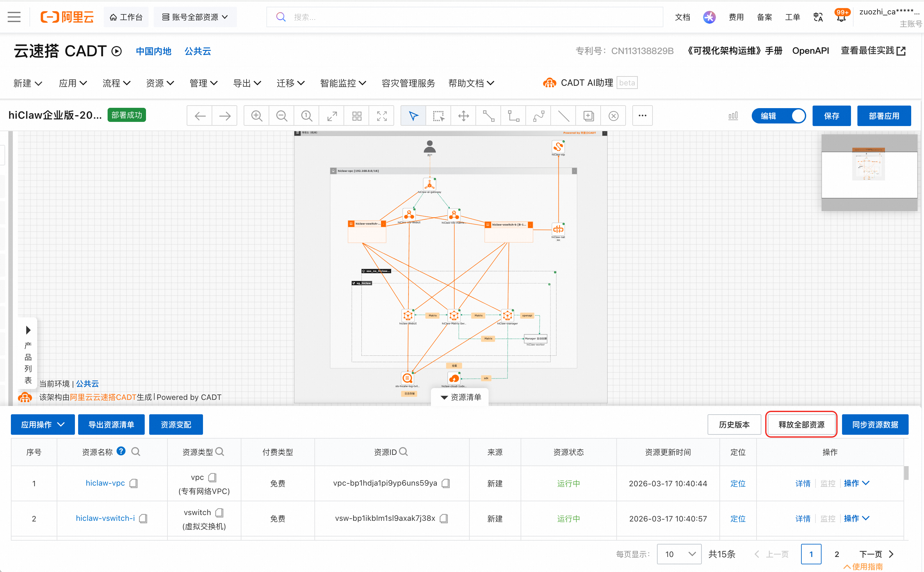
Task: Go to page 2 of resources
Action: pyautogui.click(x=837, y=554)
